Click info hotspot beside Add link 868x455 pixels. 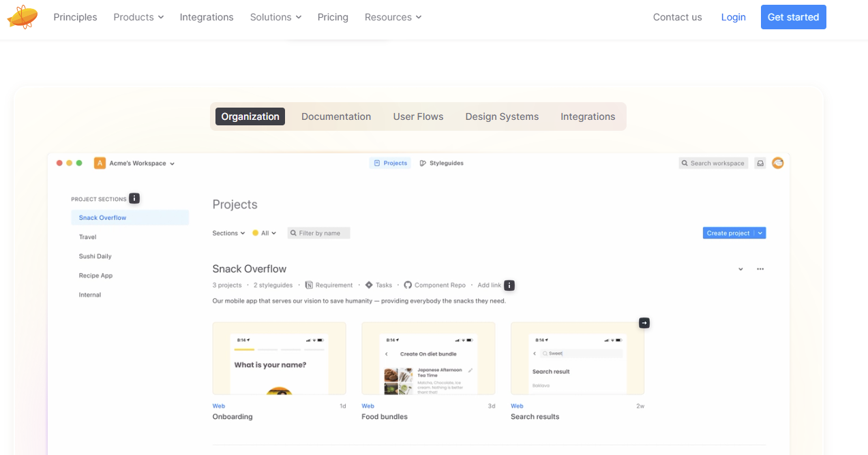509,285
